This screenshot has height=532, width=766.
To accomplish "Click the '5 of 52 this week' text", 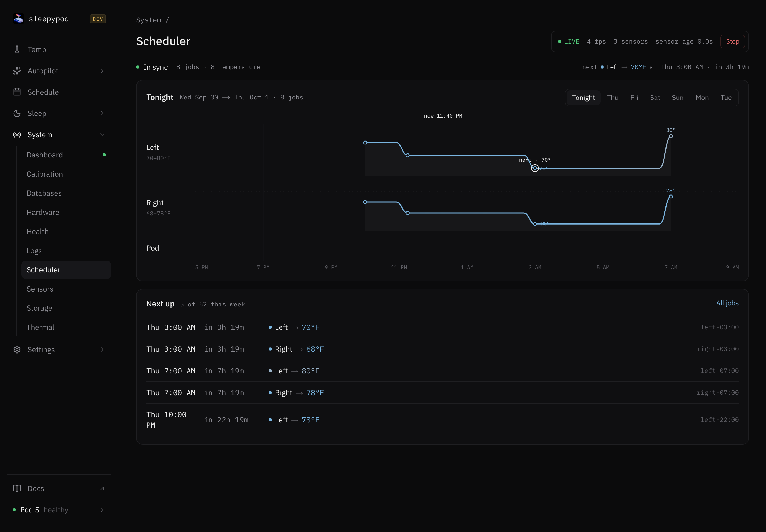I will pyautogui.click(x=212, y=304).
